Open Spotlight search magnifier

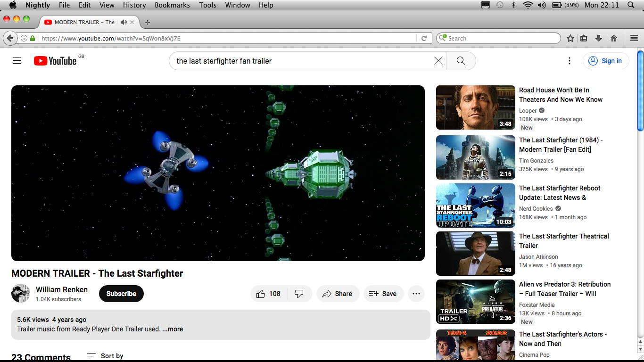click(x=631, y=5)
